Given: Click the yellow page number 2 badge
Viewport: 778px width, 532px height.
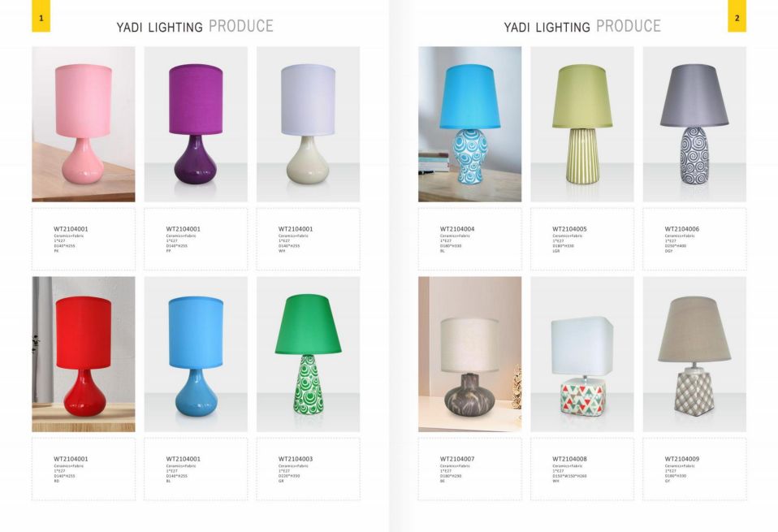Looking at the screenshot, I should coord(737,16).
